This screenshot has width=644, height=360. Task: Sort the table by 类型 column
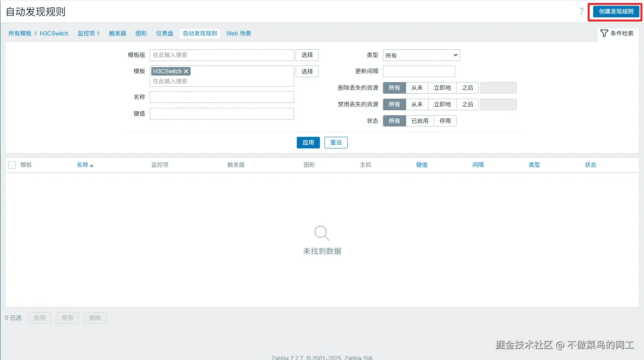pyautogui.click(x=534, y=165)
